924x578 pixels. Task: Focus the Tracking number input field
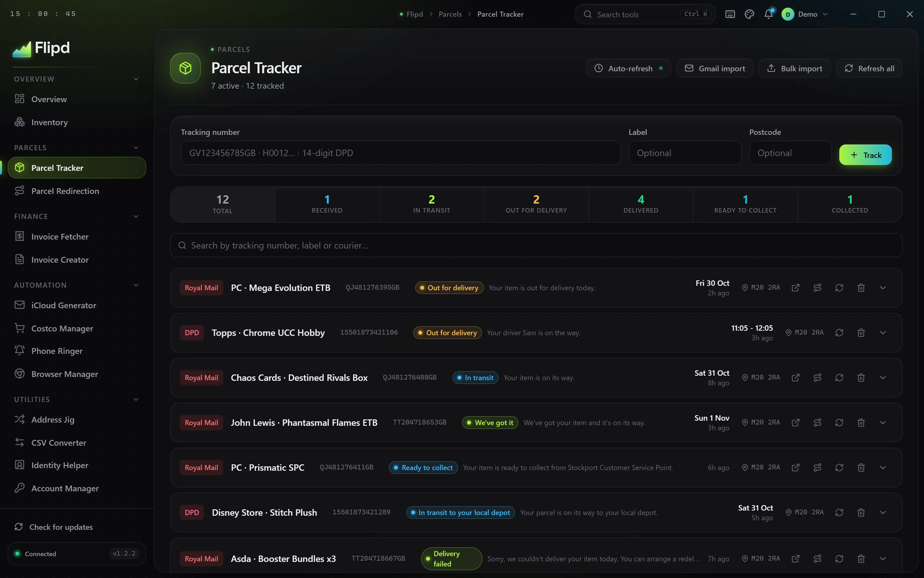pos(400,153)
